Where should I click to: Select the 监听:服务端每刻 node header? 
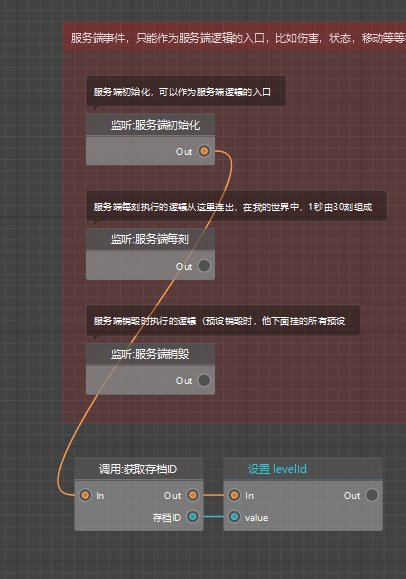pos(150,239)
